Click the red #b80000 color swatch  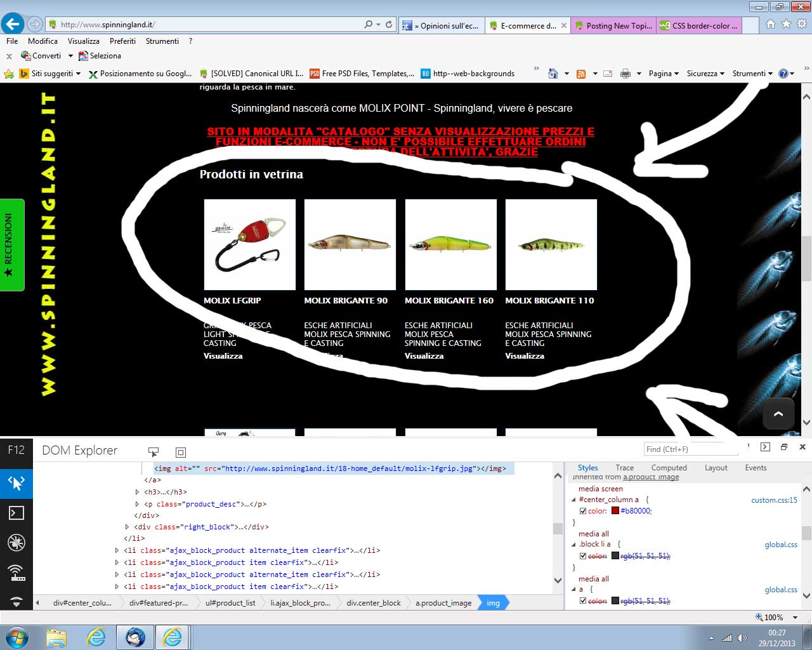pos(615,511)
